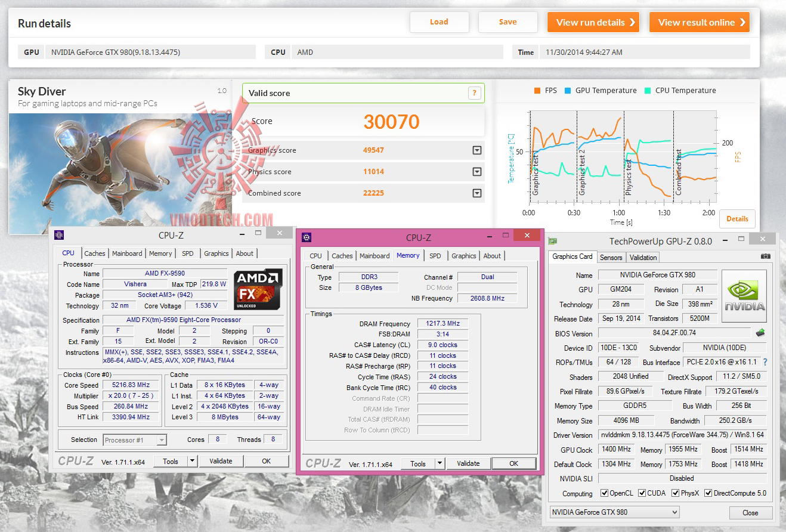Toggle the OpenCL checkbox
This screenshot has height=532, width=786.
click(x=604, y=493)
